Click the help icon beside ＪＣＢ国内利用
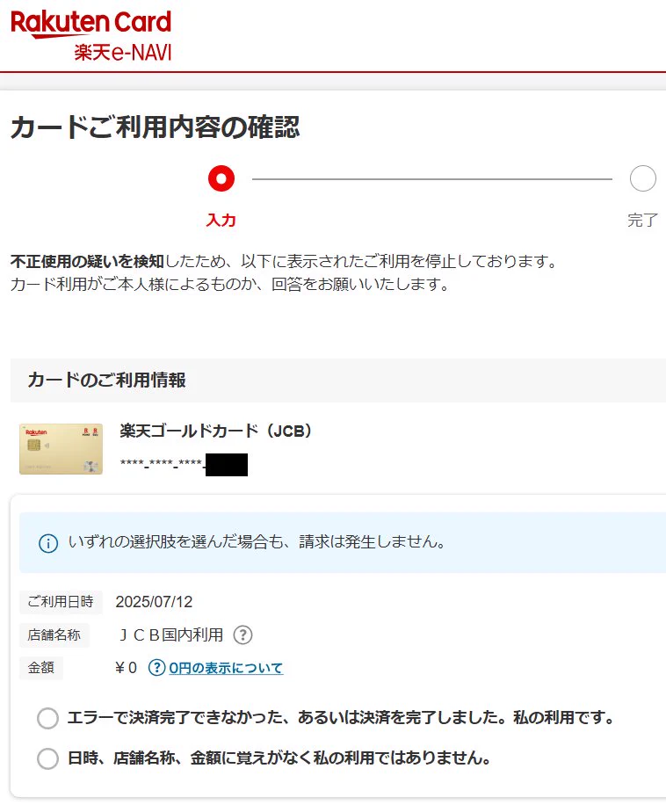 [x=243, y=634]
